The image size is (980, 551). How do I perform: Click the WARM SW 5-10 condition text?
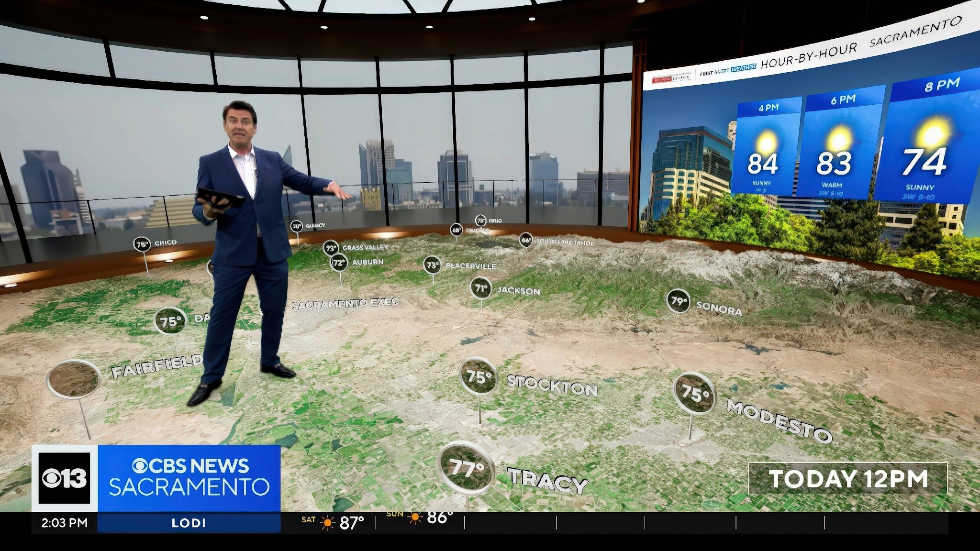832,189
